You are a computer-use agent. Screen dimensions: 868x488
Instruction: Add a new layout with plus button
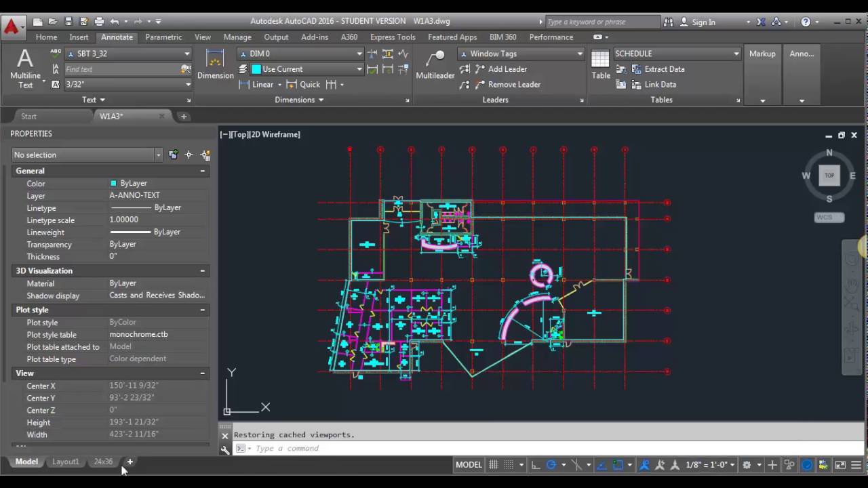coord(130,462)
